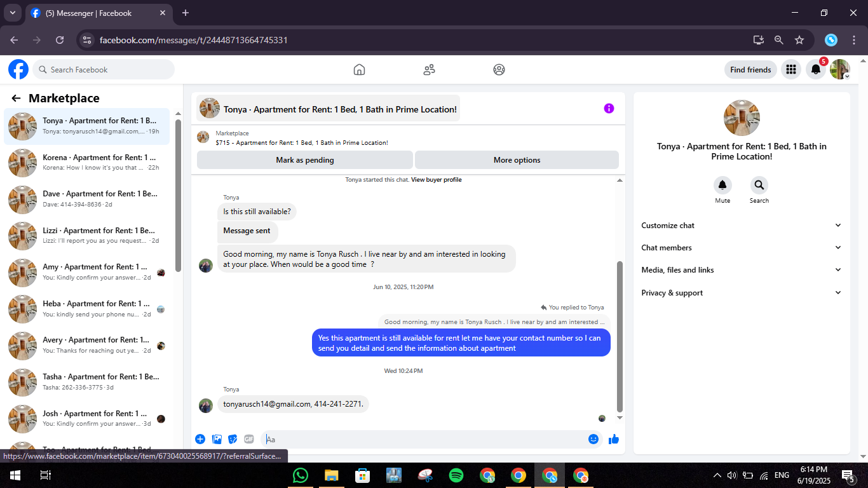Open volume control in system tray
The image size is (868, 488).
tap(731, 475)
